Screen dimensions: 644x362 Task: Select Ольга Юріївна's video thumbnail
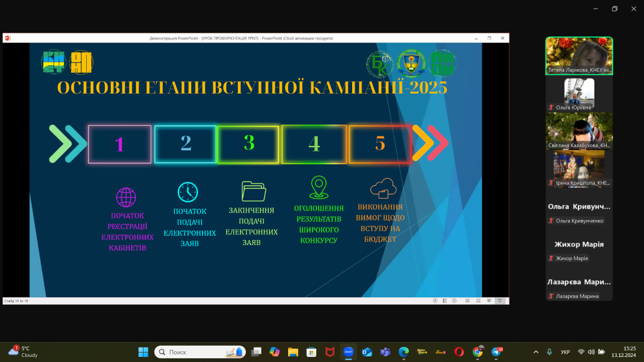click(x=579, y=94)
